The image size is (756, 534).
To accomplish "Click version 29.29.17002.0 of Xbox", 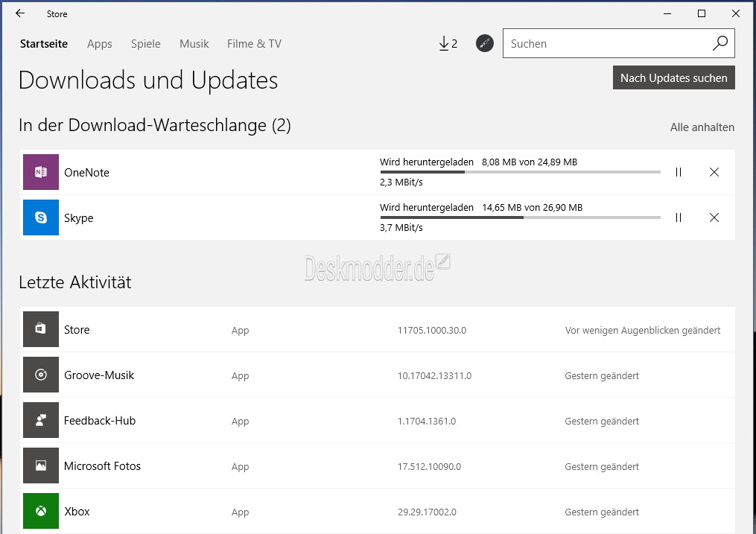I will [428, 512].
